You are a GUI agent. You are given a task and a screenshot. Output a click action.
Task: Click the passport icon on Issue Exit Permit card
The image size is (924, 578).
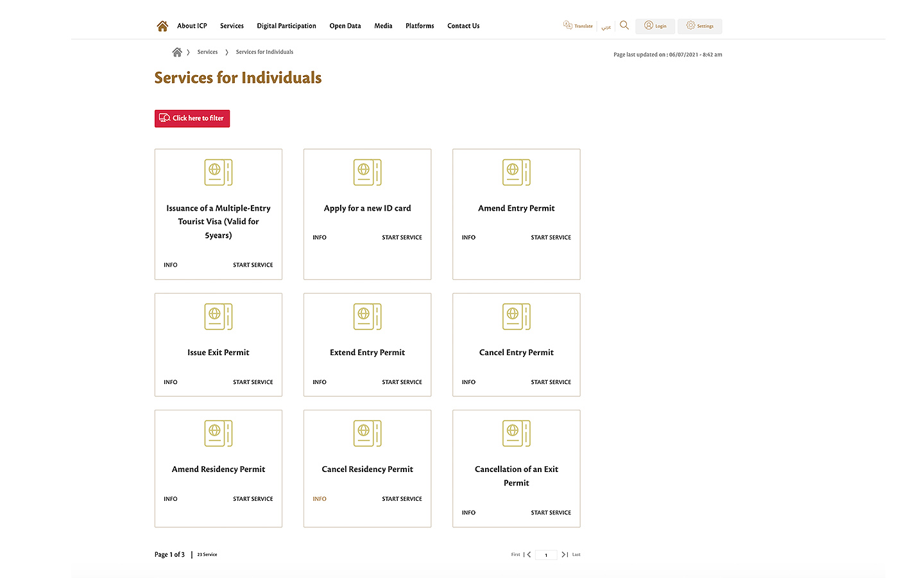[218, 317]
